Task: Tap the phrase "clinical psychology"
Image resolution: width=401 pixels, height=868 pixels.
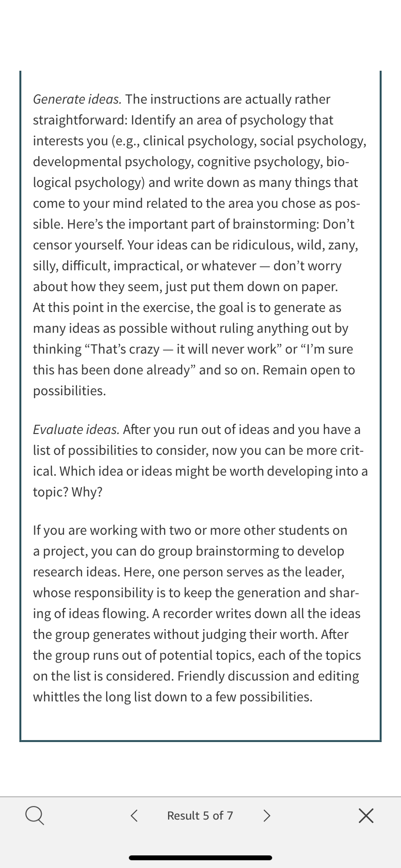Action: coord(199,141)
